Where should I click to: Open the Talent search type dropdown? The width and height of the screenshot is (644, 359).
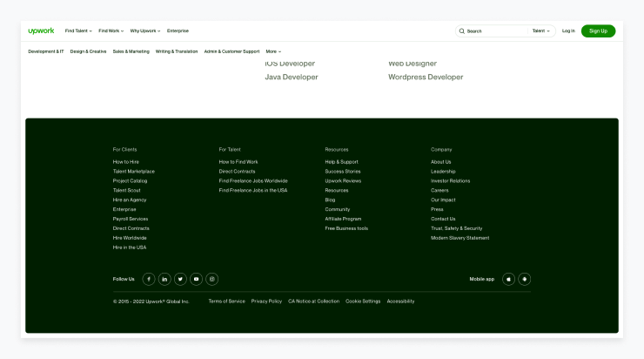coord(541,30)
